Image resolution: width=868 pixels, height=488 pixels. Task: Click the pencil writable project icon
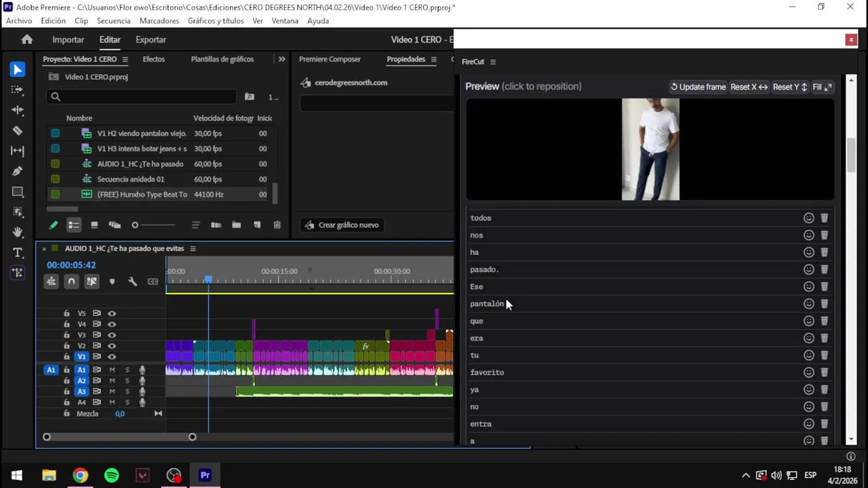point(54,225)
